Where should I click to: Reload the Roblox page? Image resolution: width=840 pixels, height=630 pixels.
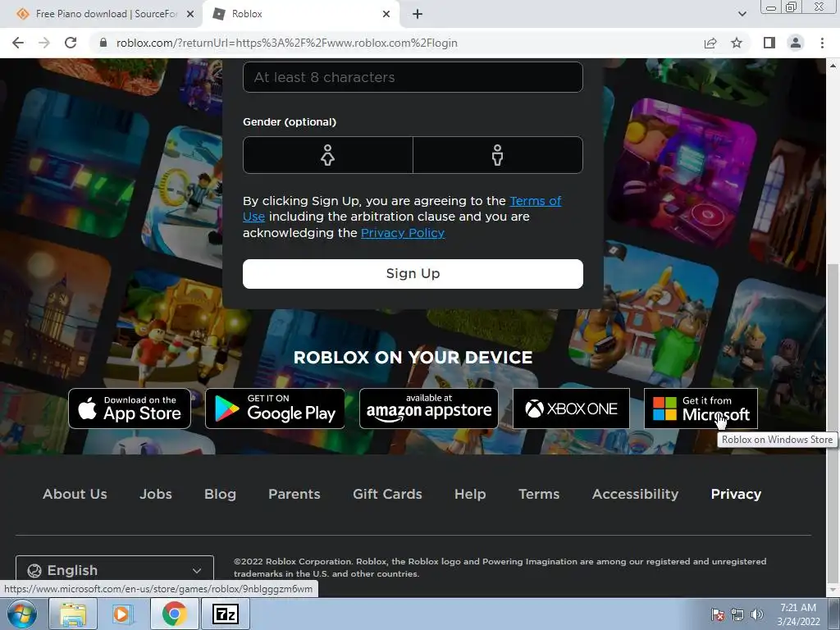click(x=71, y=43)
